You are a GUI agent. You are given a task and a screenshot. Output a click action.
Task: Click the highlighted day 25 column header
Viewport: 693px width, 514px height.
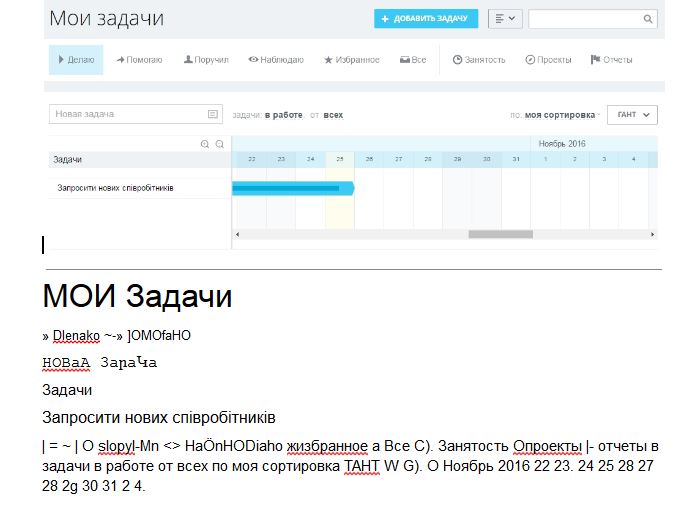click(339, 159)
